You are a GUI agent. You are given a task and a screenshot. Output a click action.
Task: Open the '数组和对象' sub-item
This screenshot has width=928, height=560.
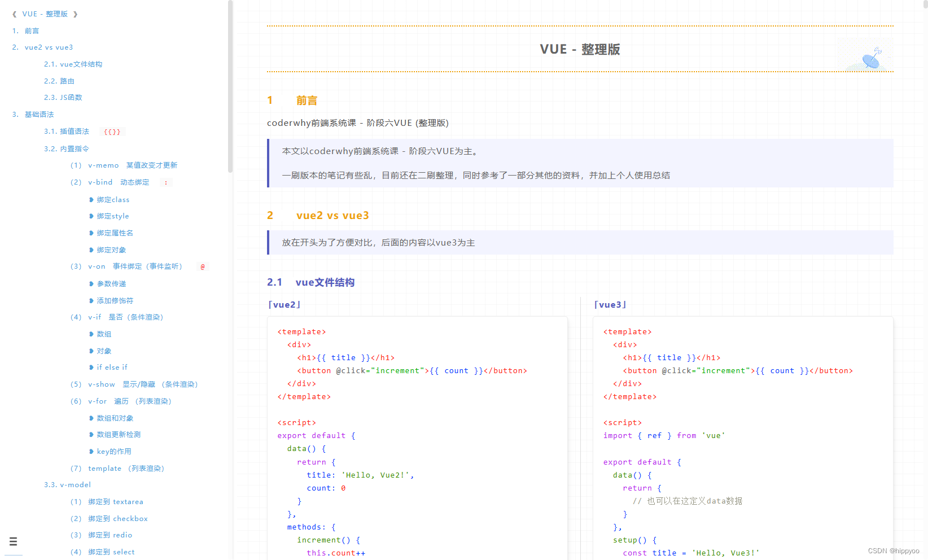coord(115,418)
